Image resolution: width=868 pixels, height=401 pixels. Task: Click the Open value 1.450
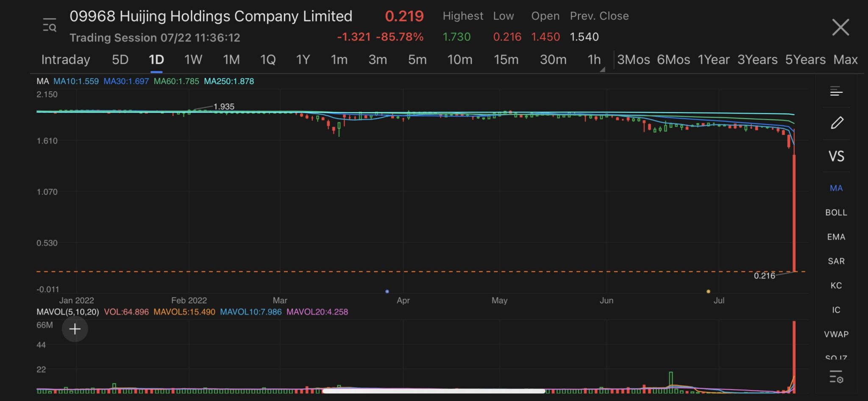point(545,37)
